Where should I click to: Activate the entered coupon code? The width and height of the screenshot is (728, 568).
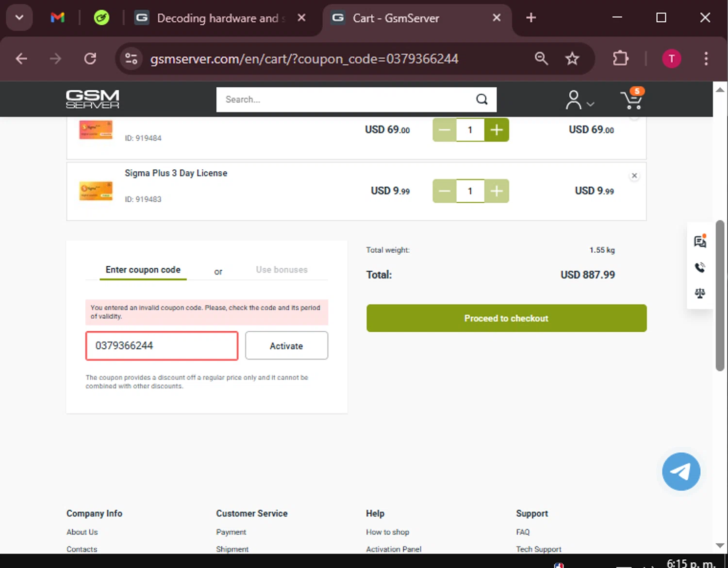coord(286,346)
